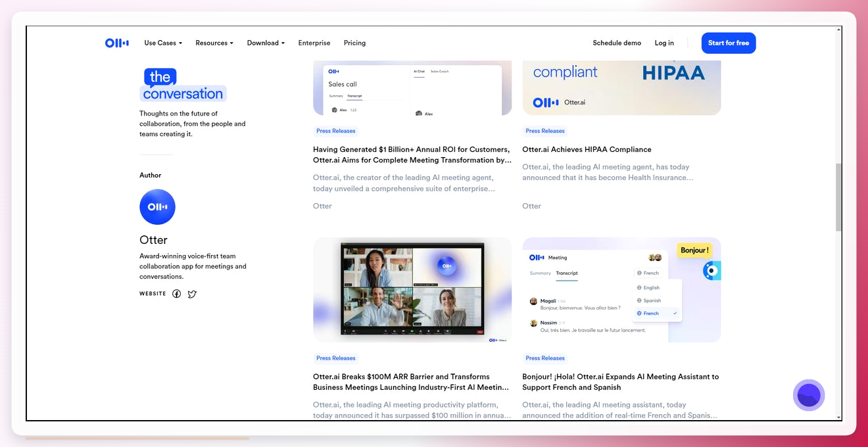The width and height of the screenshot is (868, 447).
Task: Expand the Use Cases dropdown menu
Action: point(163,43)
